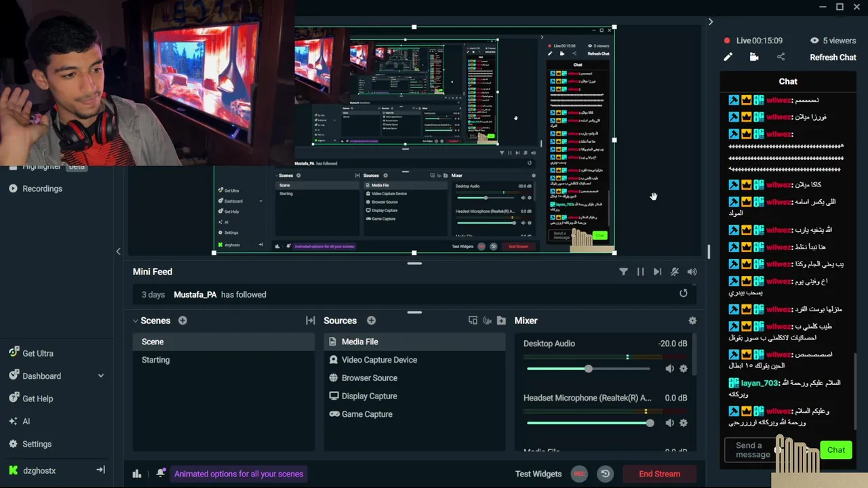This screenshot has height=488, width=868.
Task: Select the Media File source
Action: (414, 342)
